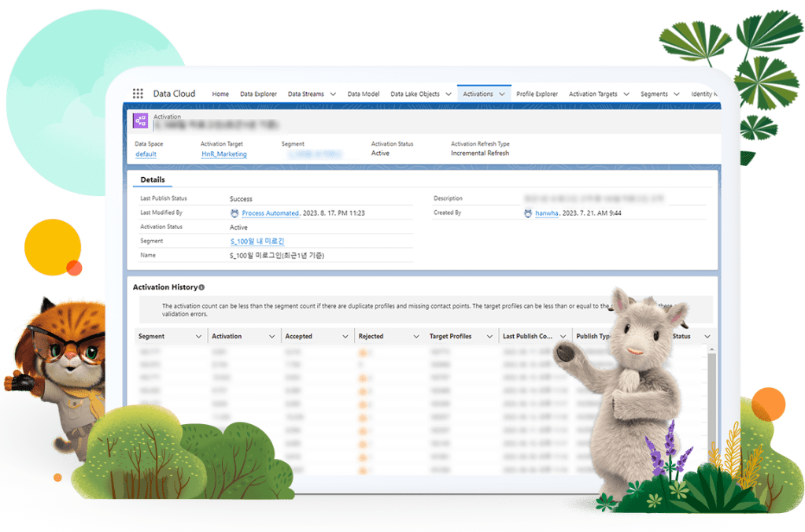Click warning icon in first Rejected row
Screen dimensions: 805x532
coord(364,354)
